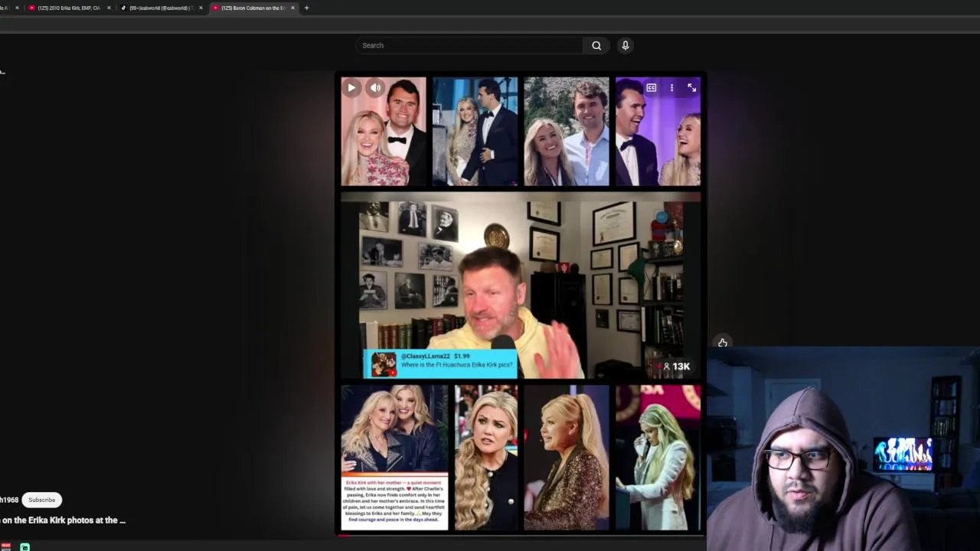980x551 pixels.
Task: Switch to the '2010 Erika Kirk, EMP' browser tab
Action: (x=69, y=8)
